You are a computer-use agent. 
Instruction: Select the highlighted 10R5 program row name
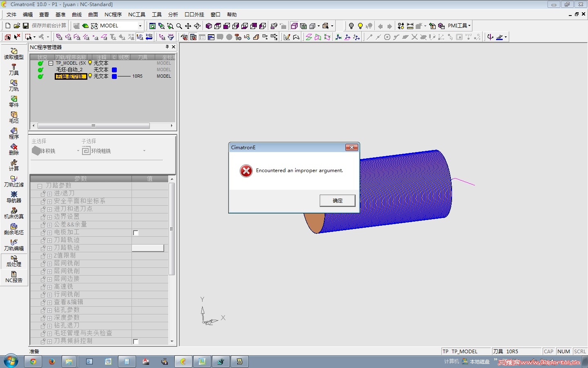click(71, 76)
